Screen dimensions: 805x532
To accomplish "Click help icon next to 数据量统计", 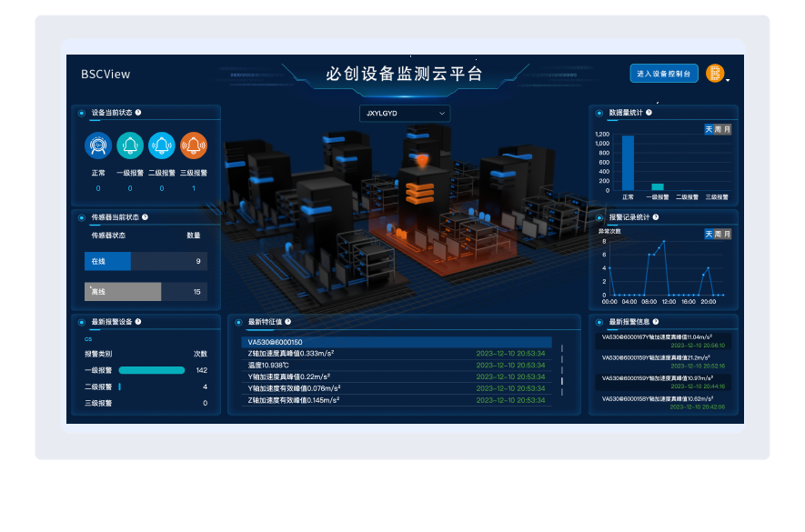I will pyautogui.click(x=649, y=113).
